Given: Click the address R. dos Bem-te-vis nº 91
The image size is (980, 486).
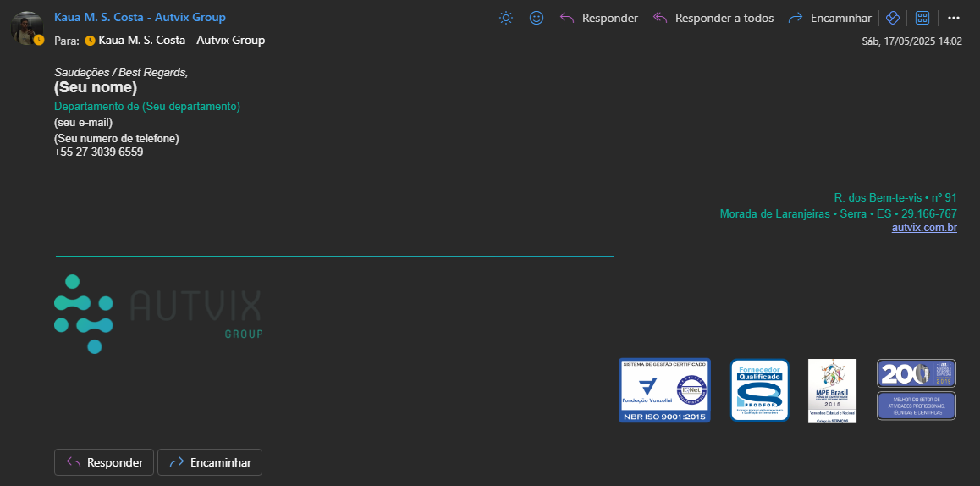Looking at the screenshot, I should (x=895, y=197).
